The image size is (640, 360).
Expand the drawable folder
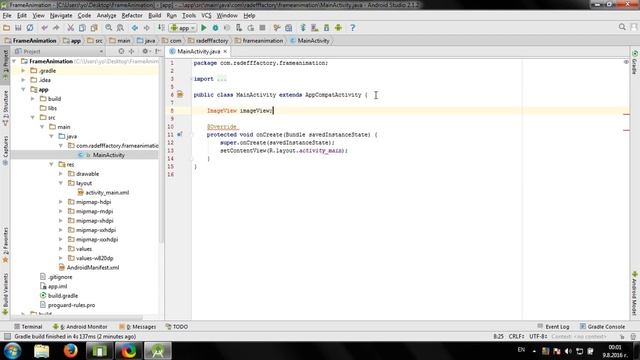[61, 174]
